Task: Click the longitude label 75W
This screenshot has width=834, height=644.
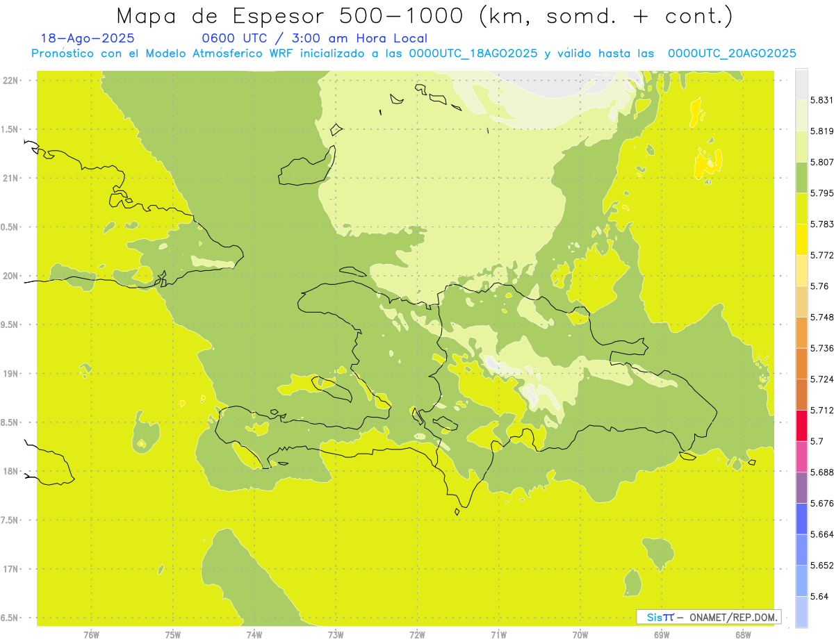Action: 173,635
